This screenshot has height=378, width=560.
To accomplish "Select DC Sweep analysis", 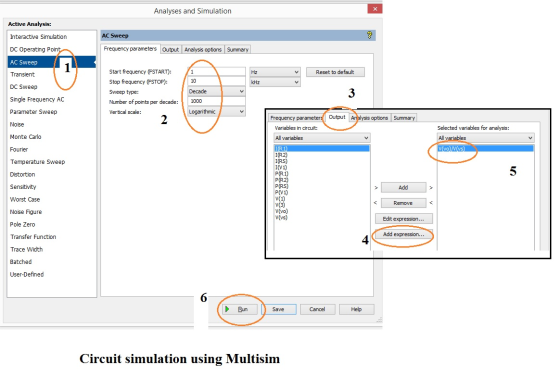I will [24, 87].
